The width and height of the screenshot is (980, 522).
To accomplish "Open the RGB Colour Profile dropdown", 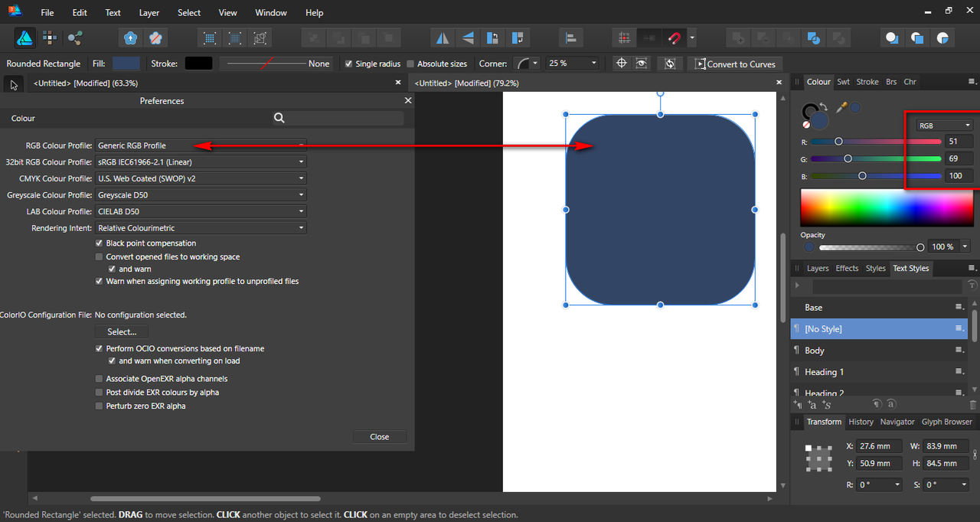I will click(x=201, y=145).
